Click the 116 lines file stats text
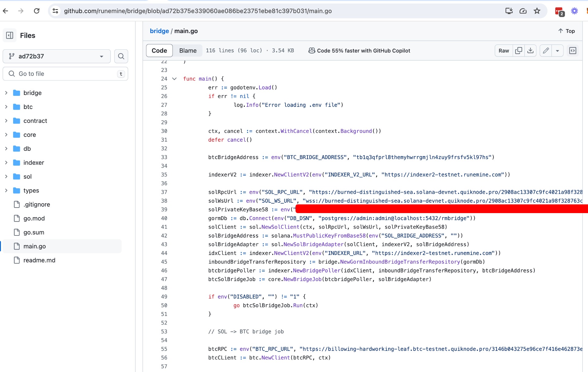 point(250,51)
